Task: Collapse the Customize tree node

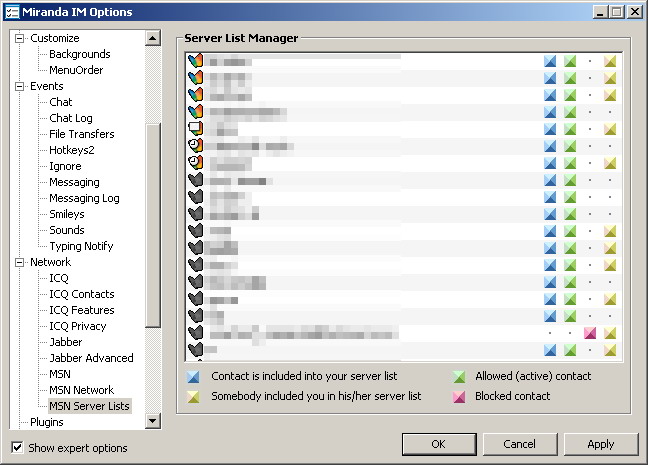Action: [x=19, y=38]
